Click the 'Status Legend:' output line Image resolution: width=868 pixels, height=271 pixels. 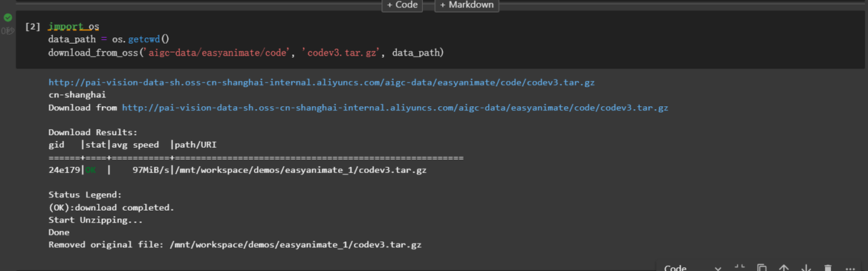[x=85, y=195]
